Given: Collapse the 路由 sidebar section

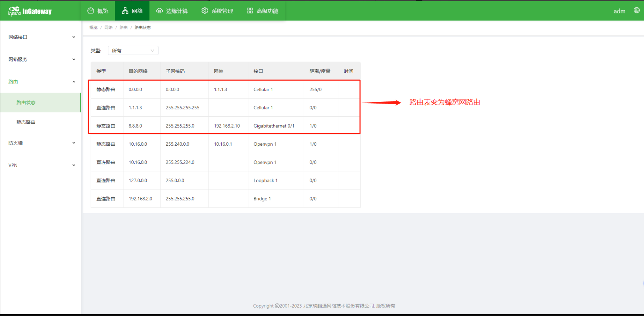Looking at the screenshot, I should tap(41, 82).
